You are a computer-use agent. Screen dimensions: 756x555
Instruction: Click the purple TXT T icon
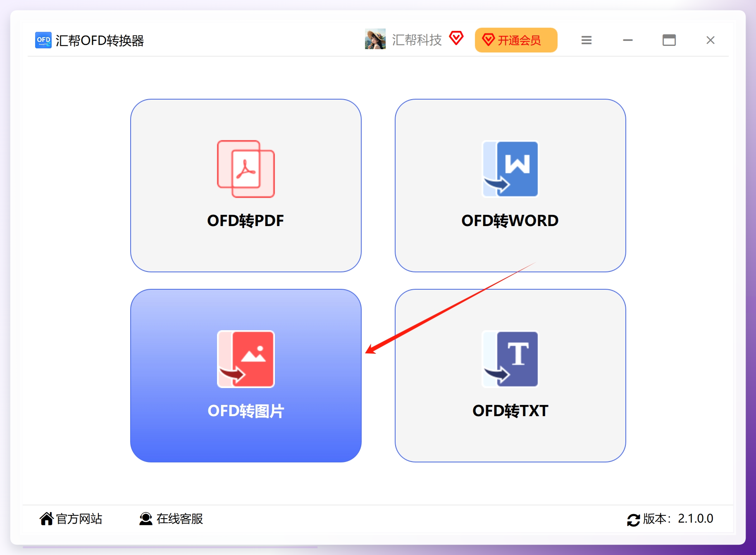[510, 359]
